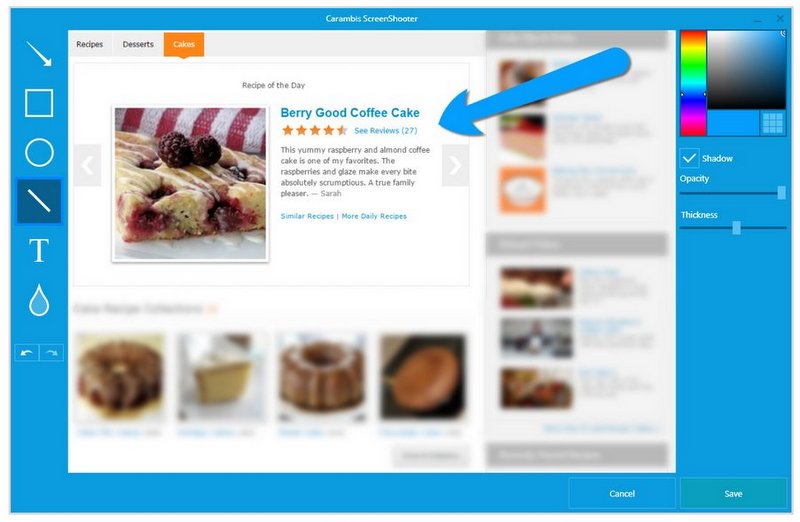Image resolution: width=800 pixels, height=522 pixels.
Task: Click the Opacity slider handle
Action: pyautogui.click(x=781, y=193)
